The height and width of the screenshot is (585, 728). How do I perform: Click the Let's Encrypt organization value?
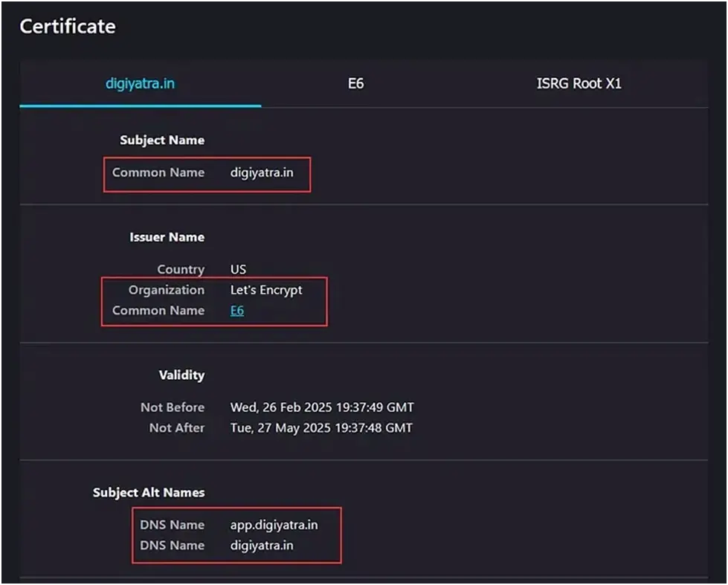tap(266, 290)
